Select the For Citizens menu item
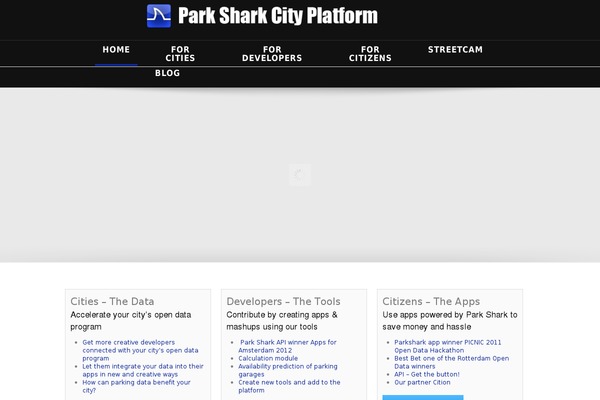Screen dimensions: 600x400 coord(370,54)
